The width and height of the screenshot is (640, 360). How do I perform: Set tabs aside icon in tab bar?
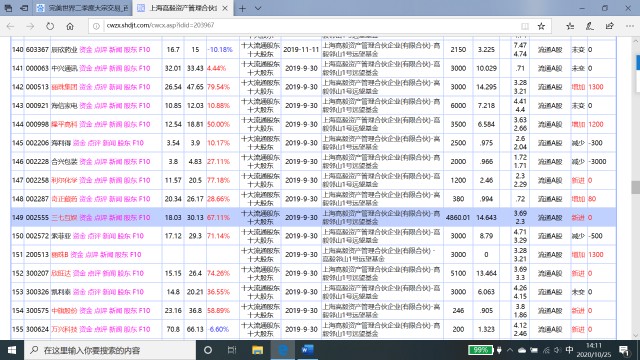pyautogui.click(x=24, y=8)
